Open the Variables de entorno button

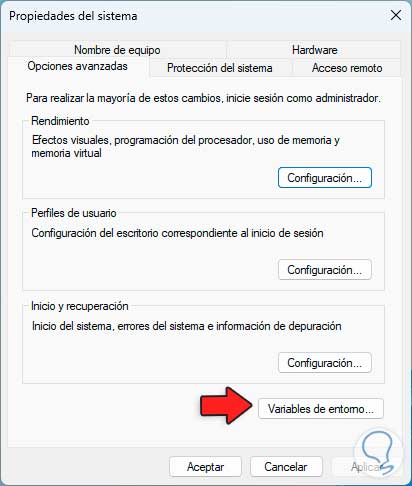pyautogui.click(x=321, y=409)
